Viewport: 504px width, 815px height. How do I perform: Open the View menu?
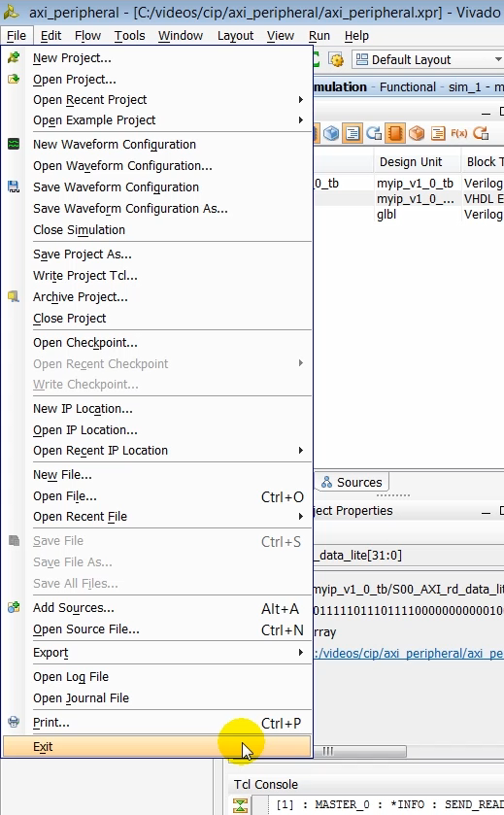pyautogui.click(x=281, y=35)
